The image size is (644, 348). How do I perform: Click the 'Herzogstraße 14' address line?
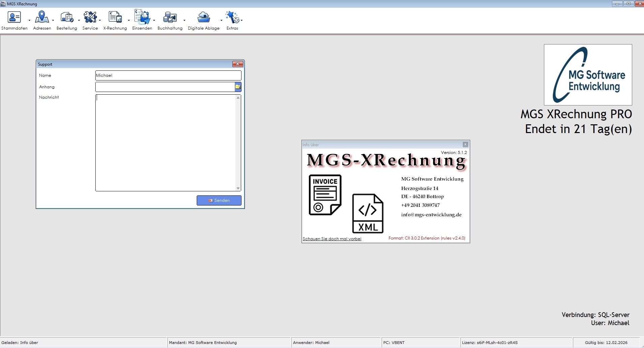click(x=420, y=188)
